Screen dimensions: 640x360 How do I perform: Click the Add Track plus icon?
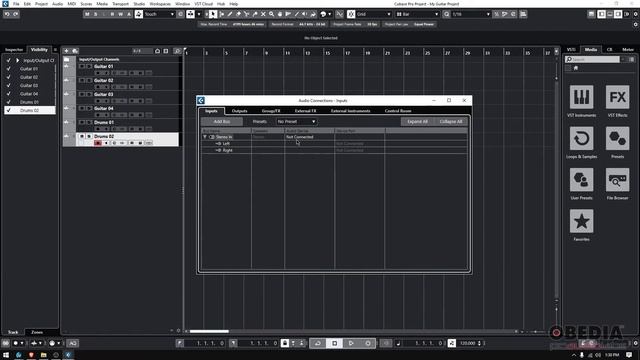[x=66, y=51]
